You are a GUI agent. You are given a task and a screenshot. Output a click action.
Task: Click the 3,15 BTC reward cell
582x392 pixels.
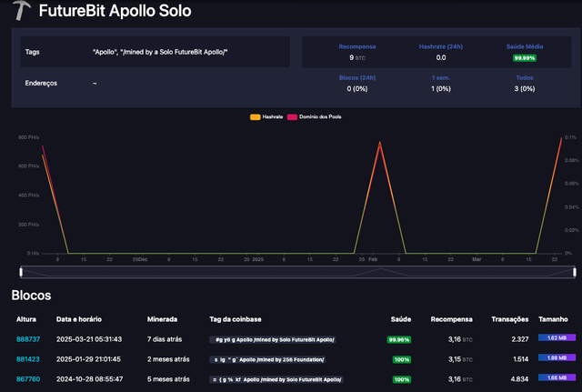[460, 359]
